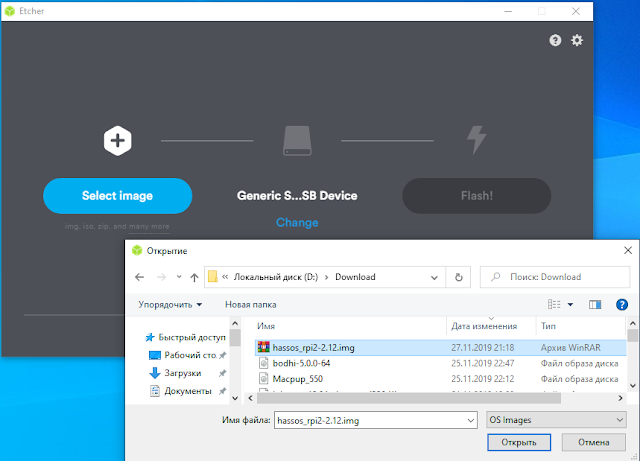Open the Упорядочить menu
Screen dimensions: 640x461
coord(170,305)
